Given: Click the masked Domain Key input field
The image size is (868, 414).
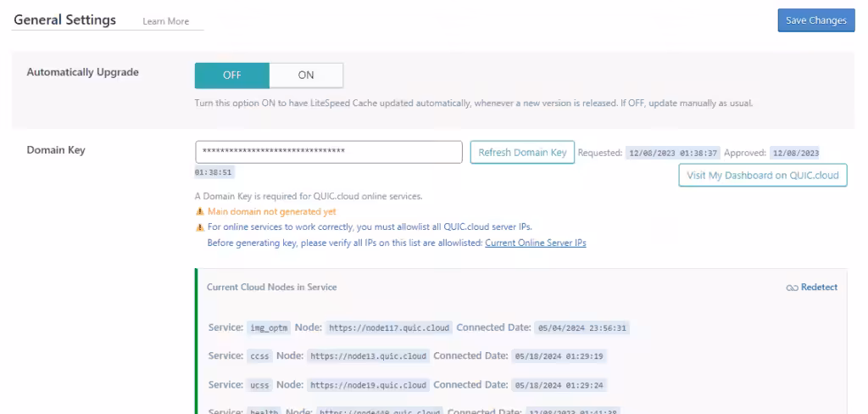Looking at the screenshot, I should pos(328,152).
